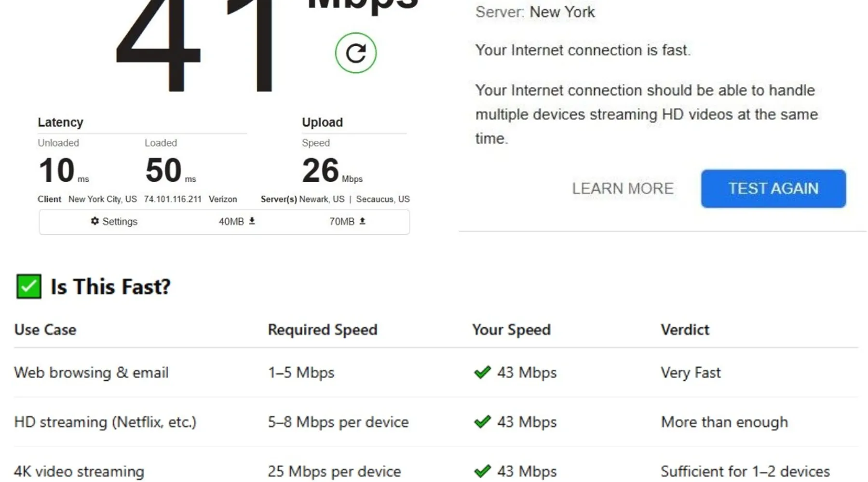Click the circular restart test icon
The height and width of the screenshot is (482, 868).
click(355, 53)
